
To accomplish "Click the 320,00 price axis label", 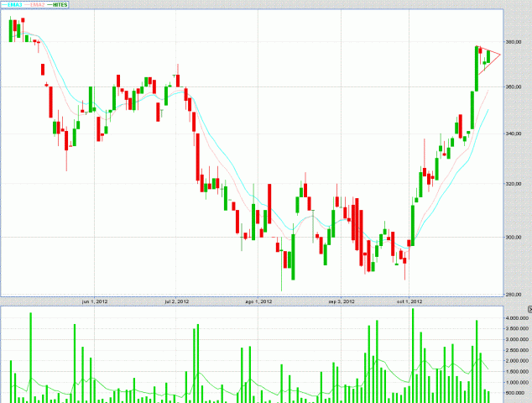I will 514,184.
